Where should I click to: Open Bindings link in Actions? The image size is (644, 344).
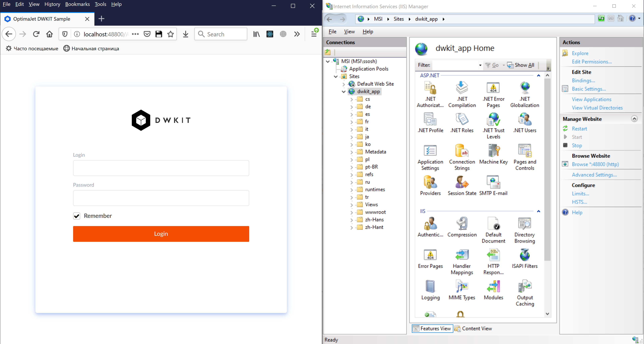tap(583, 80)
